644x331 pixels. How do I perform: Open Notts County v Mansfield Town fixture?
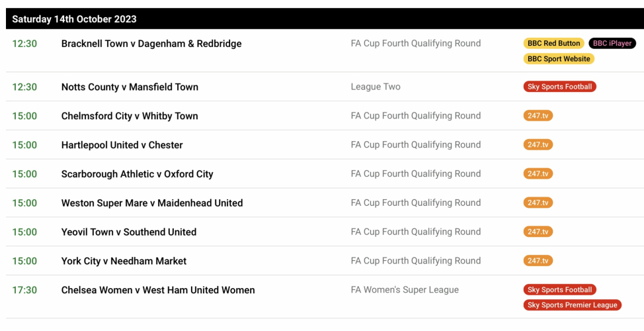(x=130, y=87)
